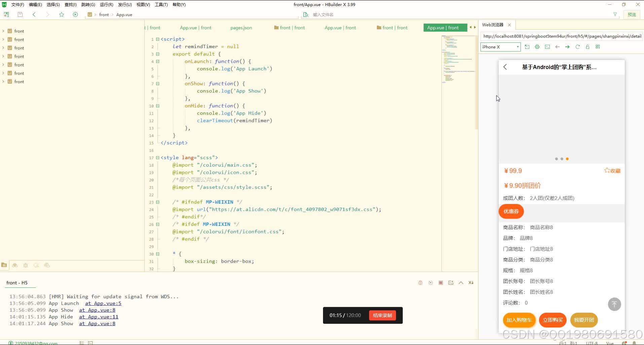
Task: Click the scroll-to-top round button in preview
Action: point(614,304)
